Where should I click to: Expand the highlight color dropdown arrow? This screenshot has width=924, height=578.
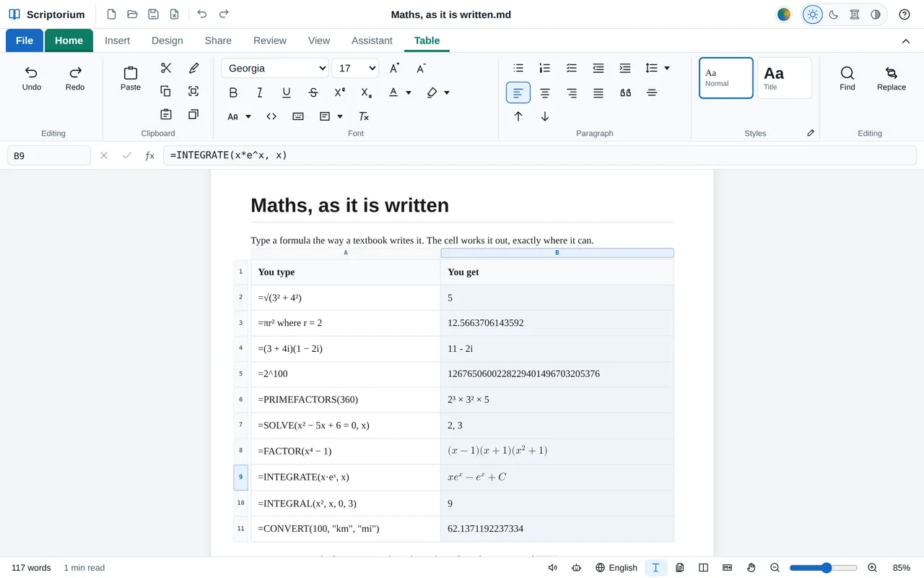click(447, 92)
